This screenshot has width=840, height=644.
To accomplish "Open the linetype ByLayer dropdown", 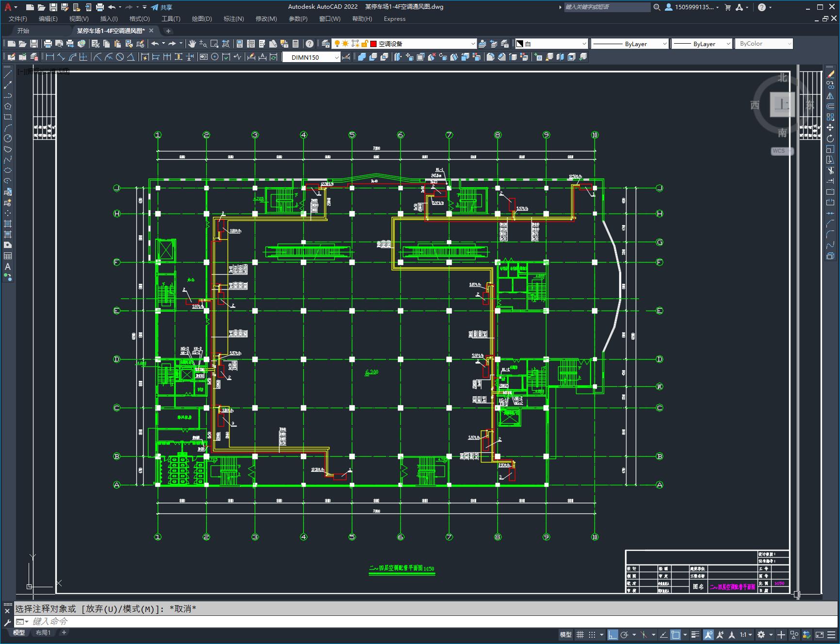I will click(629, 44).
